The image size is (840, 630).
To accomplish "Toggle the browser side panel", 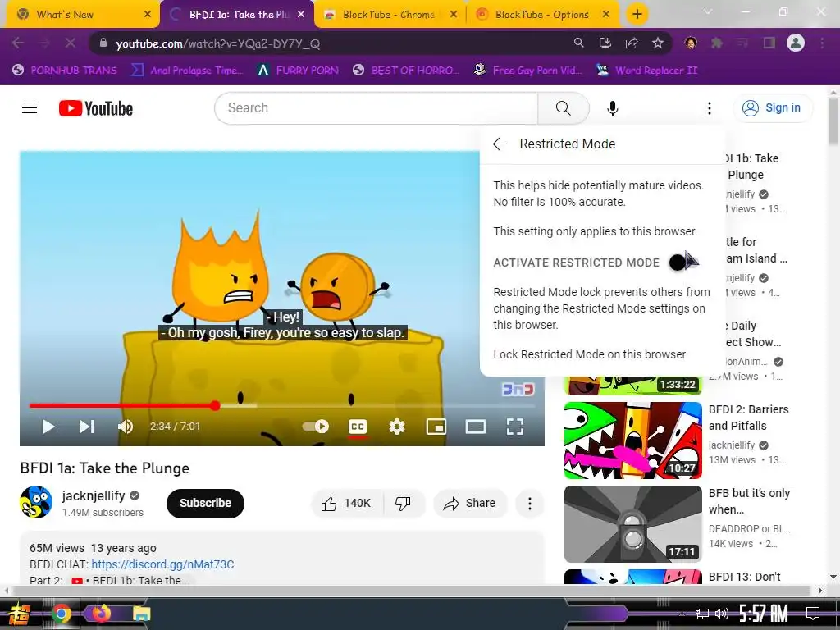I will coord(769,43).
